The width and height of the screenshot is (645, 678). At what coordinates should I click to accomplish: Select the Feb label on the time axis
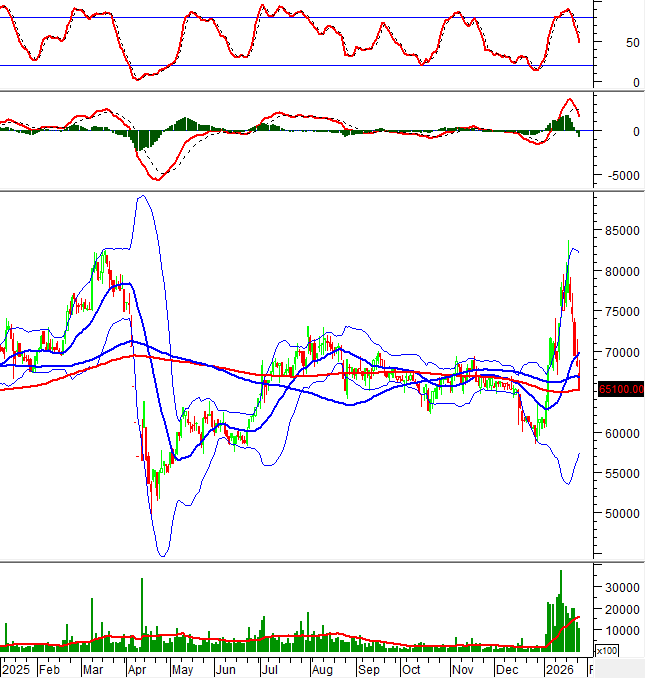click(50, 668)
